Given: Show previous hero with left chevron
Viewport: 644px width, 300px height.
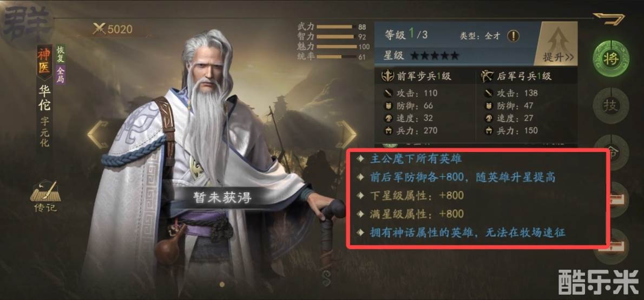Looking at the screenshot, I should tap(98, 134).
